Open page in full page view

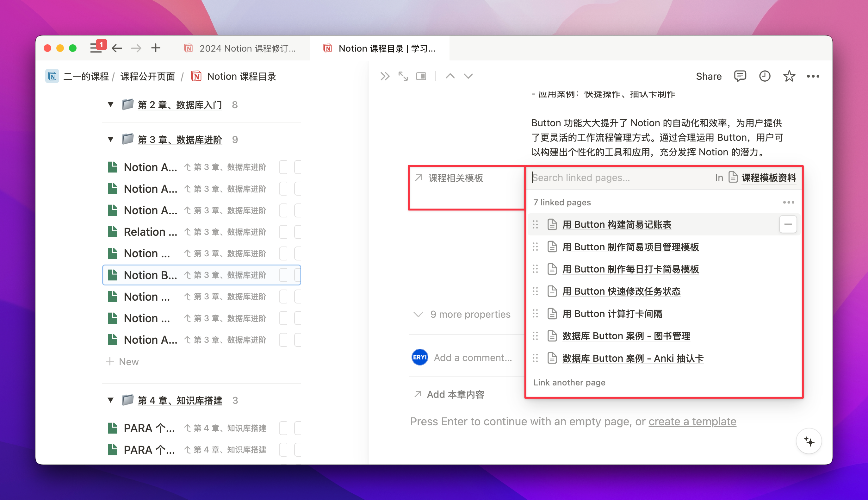pyautogui.click(x=403, y=76)
